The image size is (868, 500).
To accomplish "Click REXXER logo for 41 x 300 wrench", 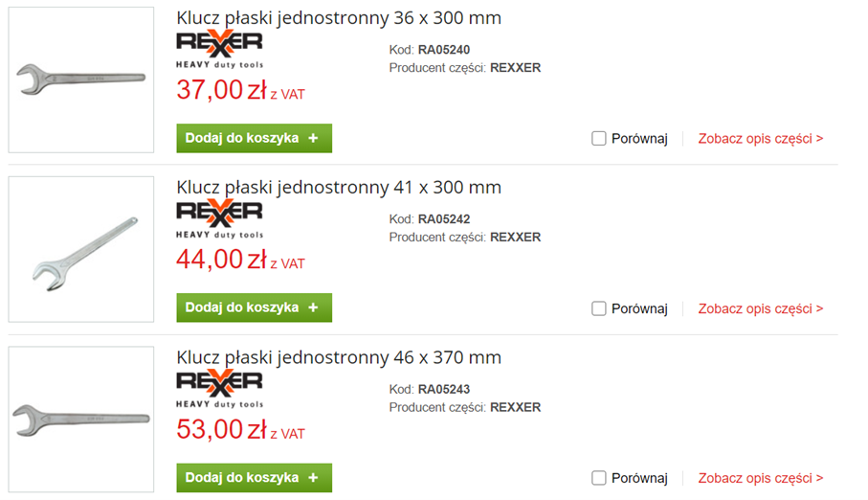I will click(x=219, y=217).
